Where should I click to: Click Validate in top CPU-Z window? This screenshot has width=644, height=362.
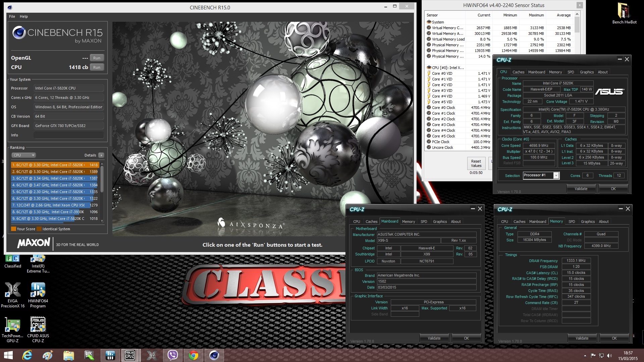[581, 189]
